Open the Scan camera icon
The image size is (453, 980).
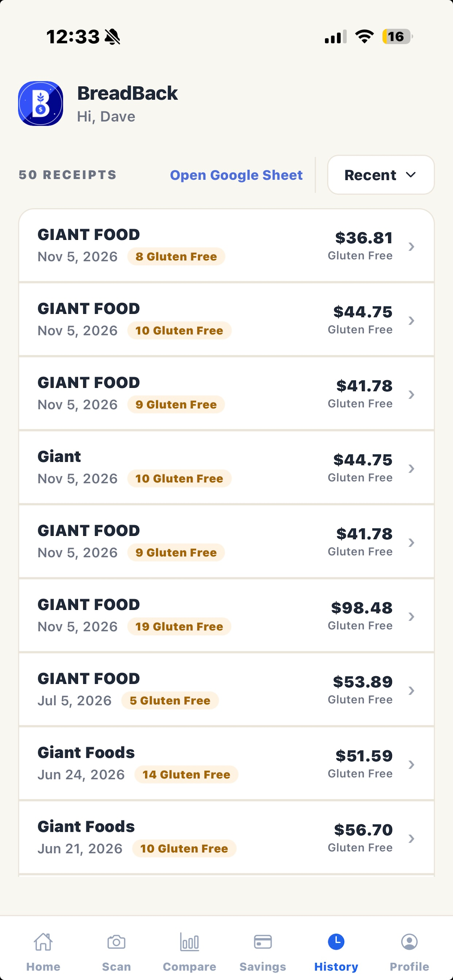tap(116, 942)
